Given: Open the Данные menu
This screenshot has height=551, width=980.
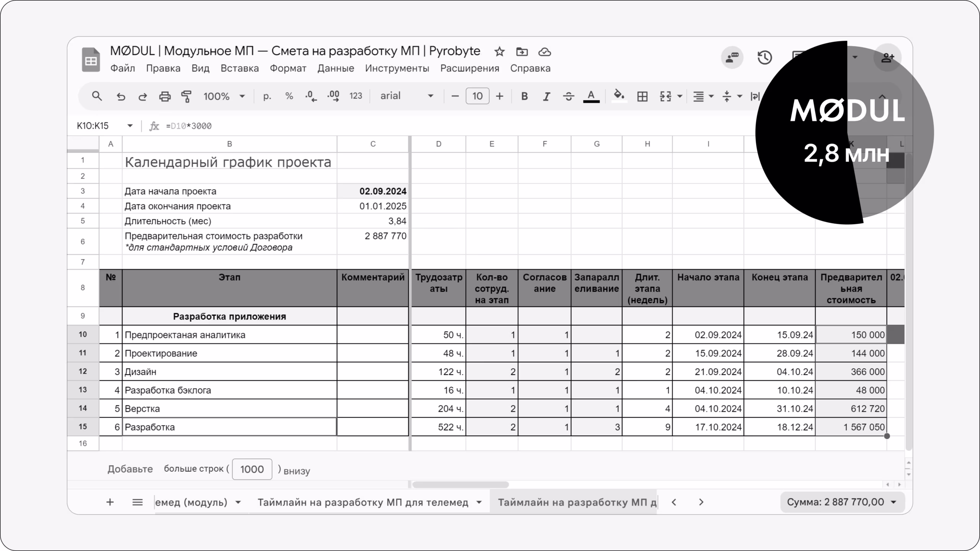Looking at the screenshot, I should [x=336, y=68].
